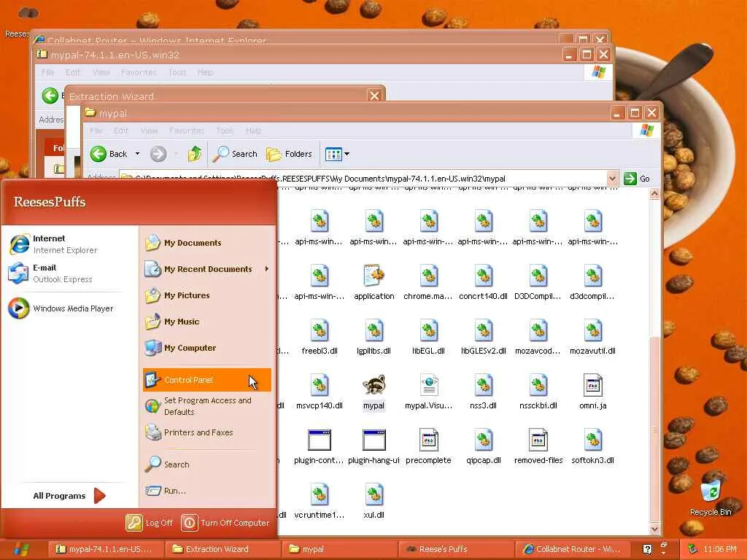This screenshot has width=747, height=560.
Task: Switch to mypal-74.1.1.en-US taskbar button
Action: point(106,549)
